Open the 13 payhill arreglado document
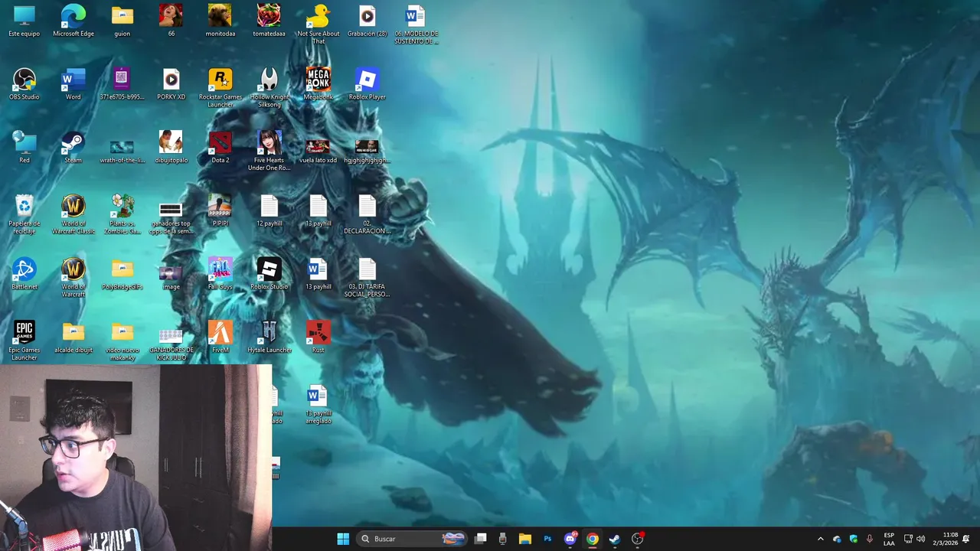The image size is (980, 551). [318, 403]
